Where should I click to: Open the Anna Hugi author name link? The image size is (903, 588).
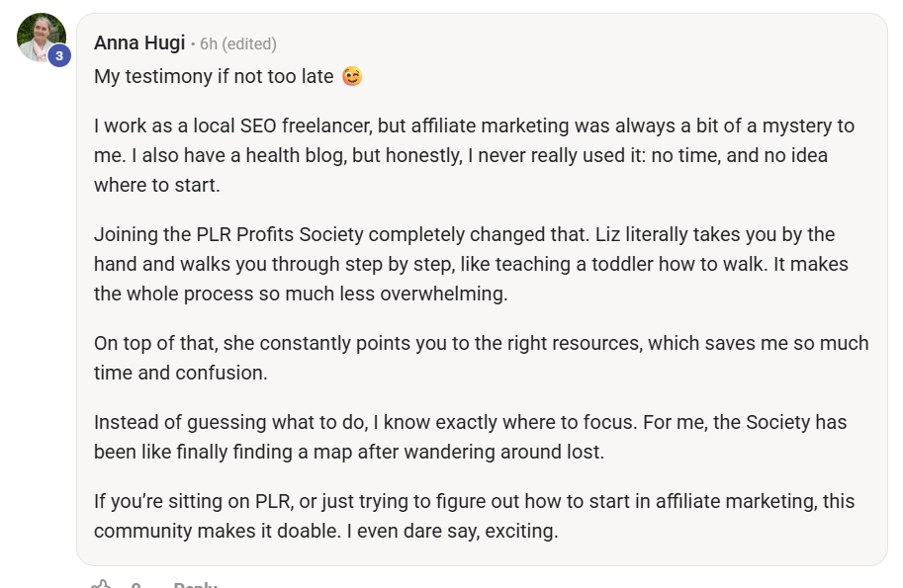(139, 43)
